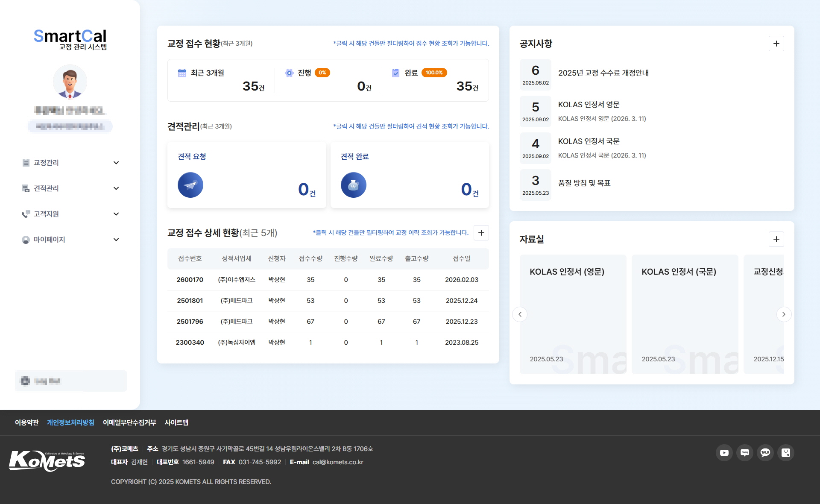The image size is (820, 504).
Task: Open 개인정보처리방침 footer link
Action: point(70,422)
